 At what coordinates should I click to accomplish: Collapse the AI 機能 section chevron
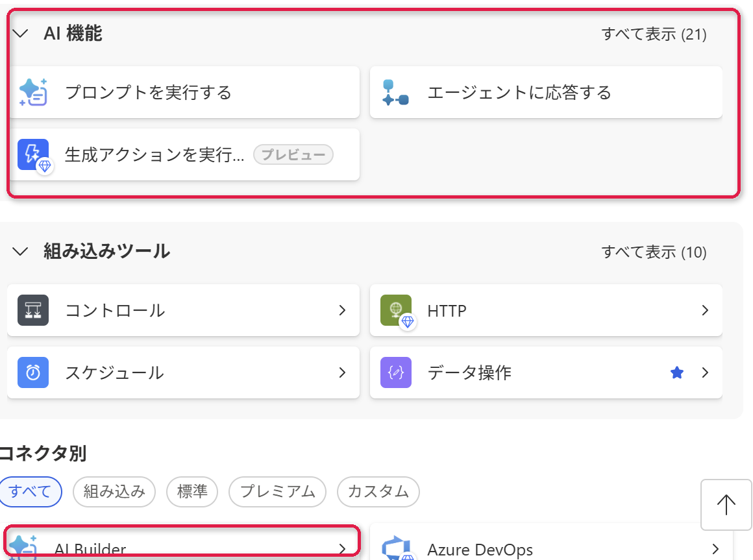pos(20,34)
